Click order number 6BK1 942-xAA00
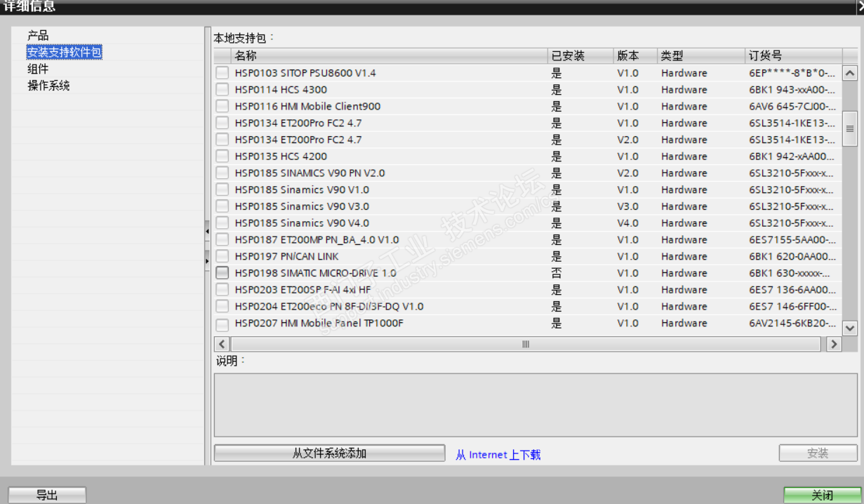The width and height of the screenshot is (864, 504). [x=792, y=157]
